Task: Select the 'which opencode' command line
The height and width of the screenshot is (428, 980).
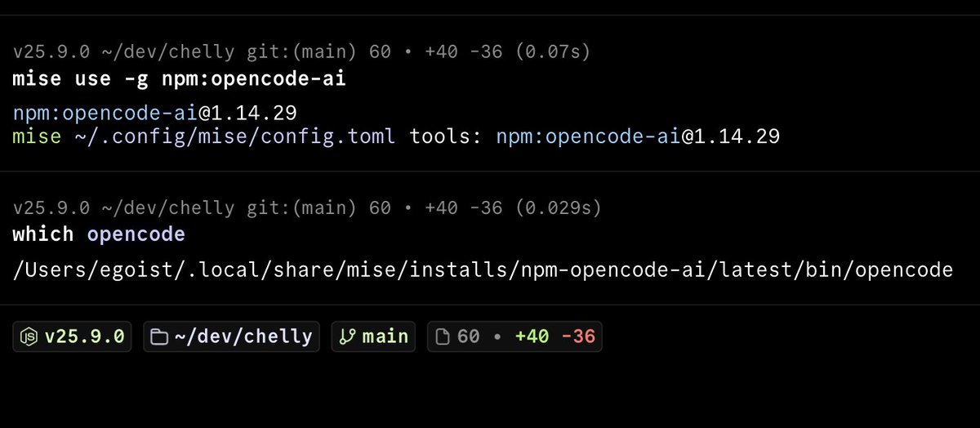Action: [x=99, y=235]
